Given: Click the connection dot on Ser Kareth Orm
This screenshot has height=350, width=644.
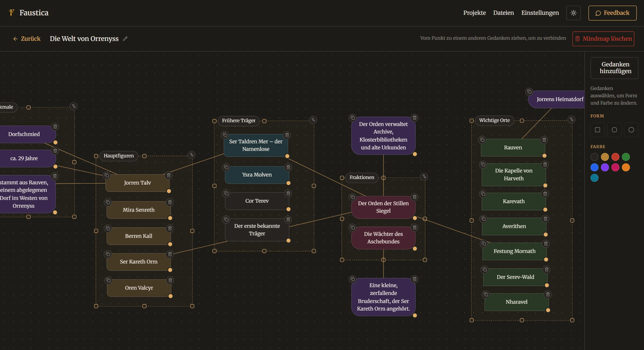Looking at the screenshot, I should tap(170, 270).
